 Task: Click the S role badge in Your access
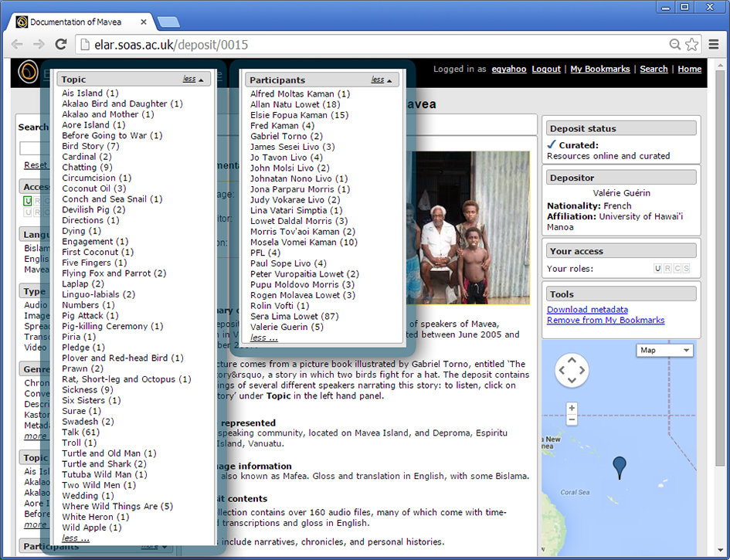(x=686, y=269)
